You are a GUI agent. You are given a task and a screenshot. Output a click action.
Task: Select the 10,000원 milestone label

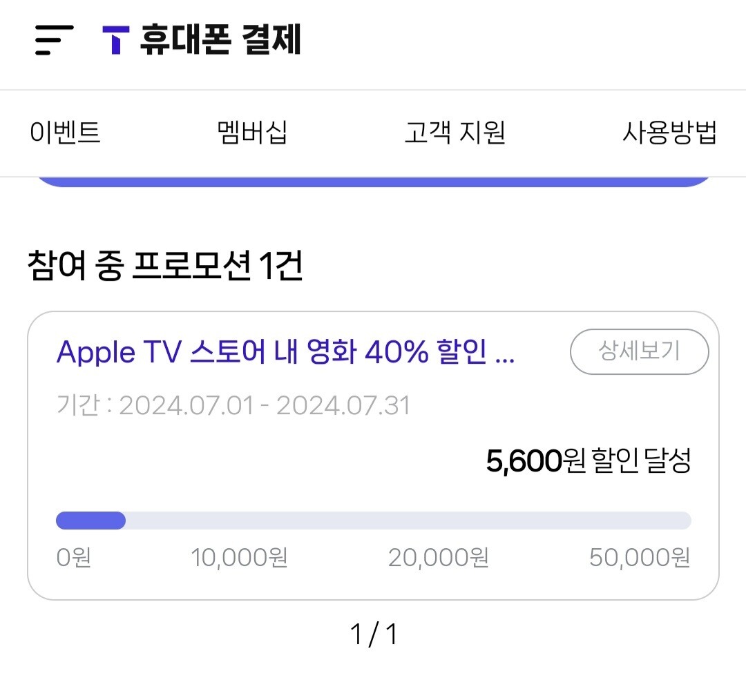pyautogui.click(x=239, y=557)
